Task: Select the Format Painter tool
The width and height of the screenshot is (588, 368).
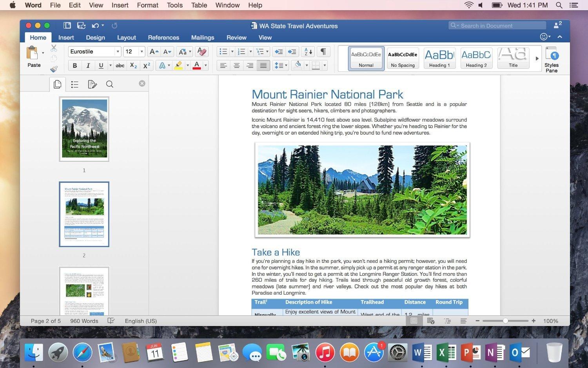Action: (x=54, y=69)
